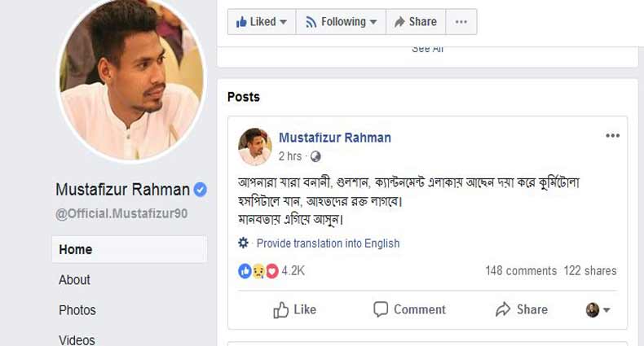
Task: Click the Share arrow icon on post
Action: 503,309
